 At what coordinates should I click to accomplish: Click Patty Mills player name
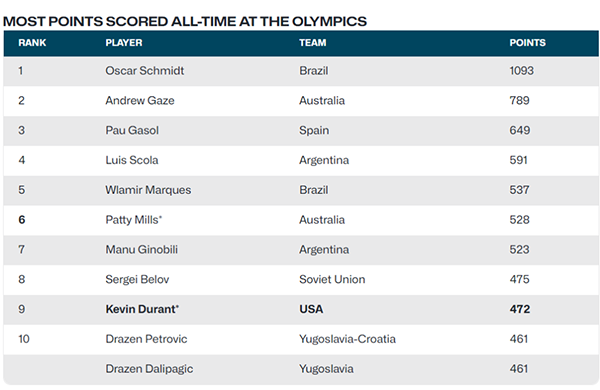134,220
